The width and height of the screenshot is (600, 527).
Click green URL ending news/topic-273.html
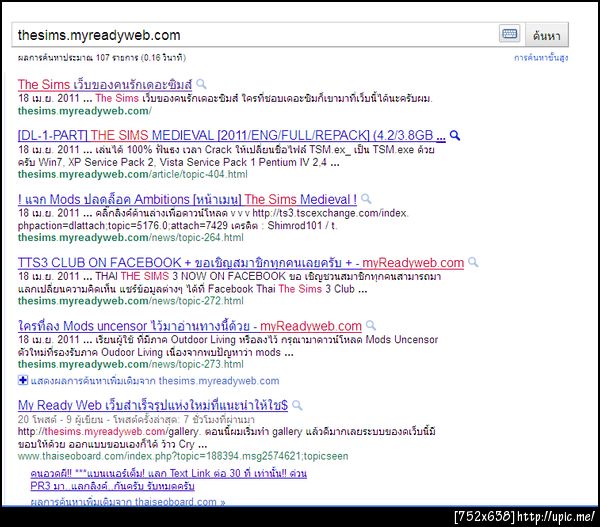click(130, 364)
